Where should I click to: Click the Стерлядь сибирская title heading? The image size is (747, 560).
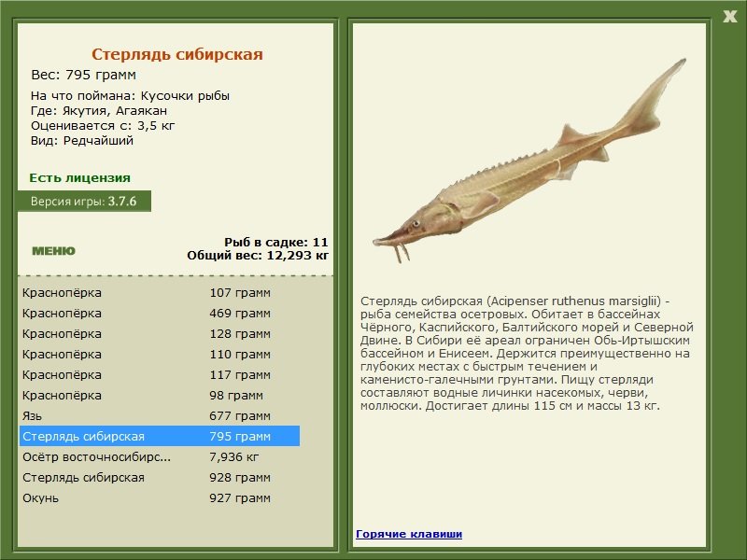click(176, 55)
